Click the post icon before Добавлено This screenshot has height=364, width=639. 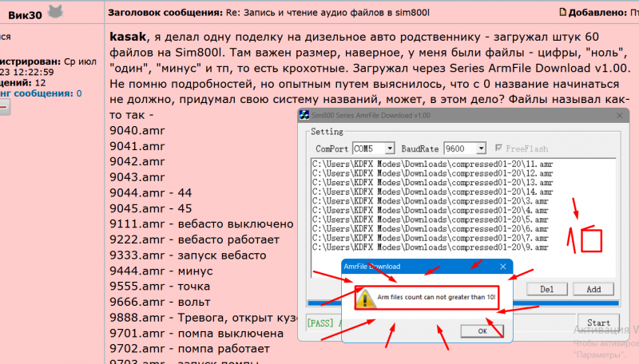tap(563, 12)
